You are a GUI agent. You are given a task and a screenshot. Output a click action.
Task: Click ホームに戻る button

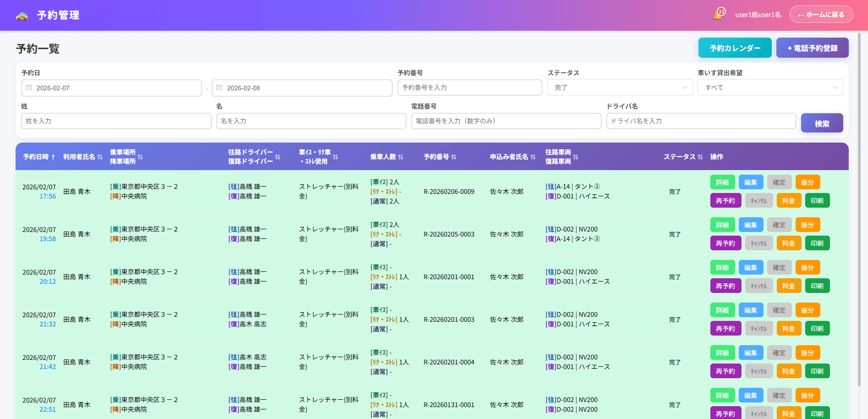(821, 14)
